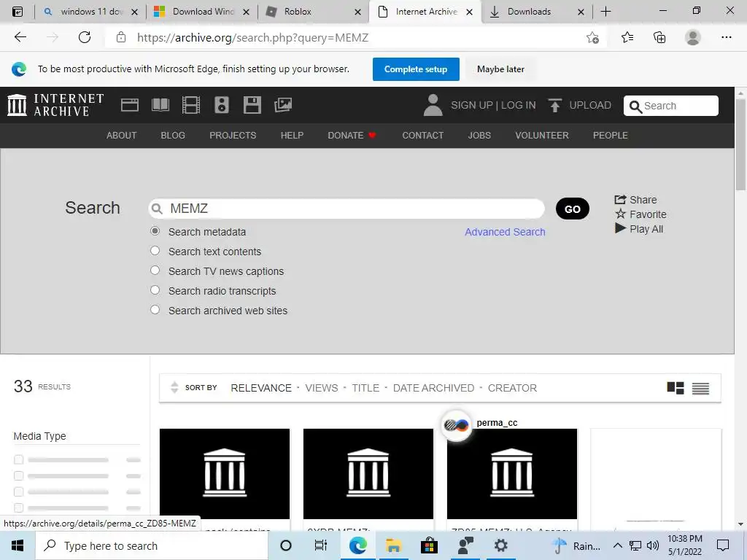Open Microsoft Store from the taskbar

429,545
